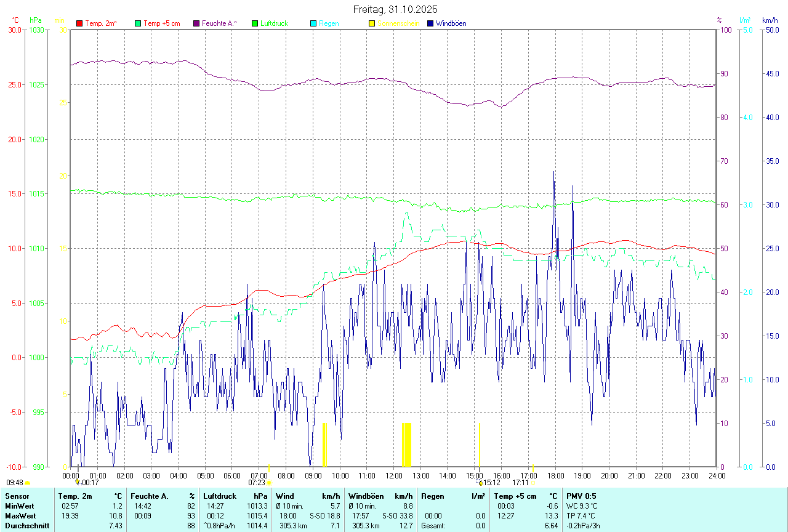788x532 pixels.
Task: Click the MaxWert row label
Action: [20, 515]
